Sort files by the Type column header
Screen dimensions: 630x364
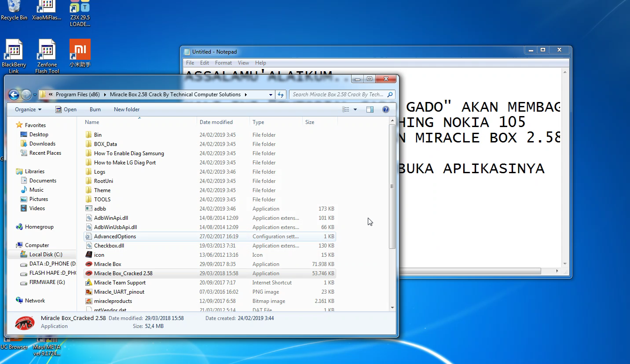(x=276, y=122)
